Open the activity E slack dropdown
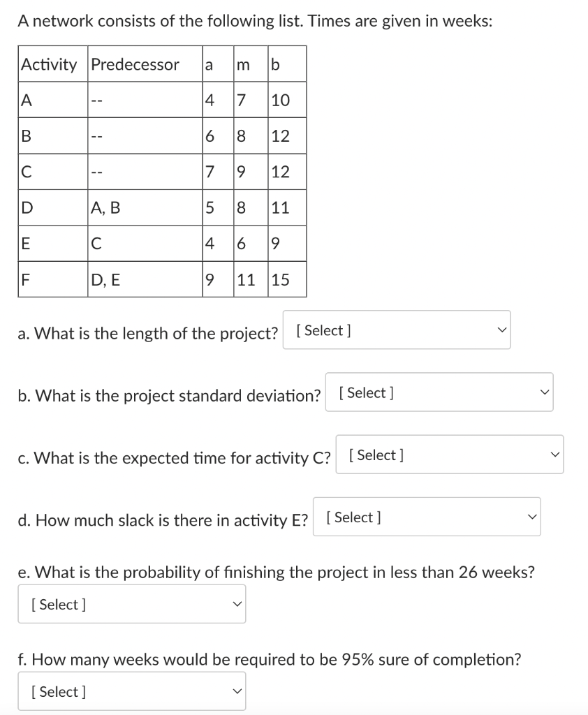The height and width of the screenshot is (715, 588). [427, 517]
